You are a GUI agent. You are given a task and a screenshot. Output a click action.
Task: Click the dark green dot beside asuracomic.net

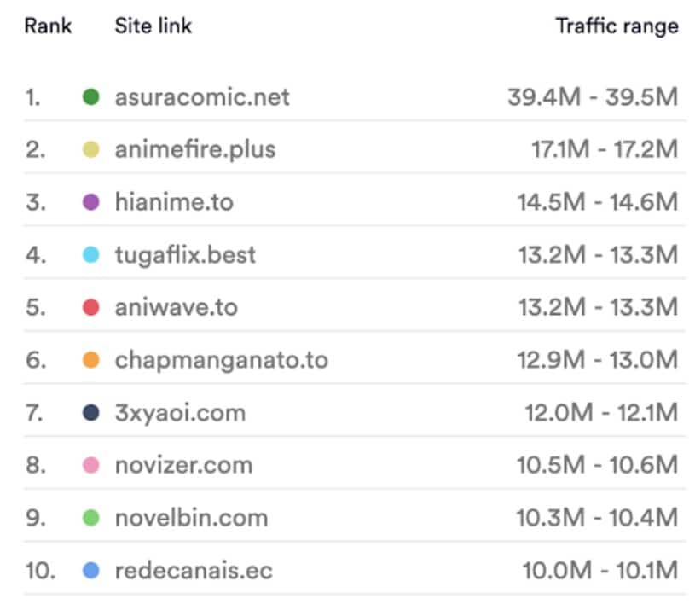tap(91, 96)
